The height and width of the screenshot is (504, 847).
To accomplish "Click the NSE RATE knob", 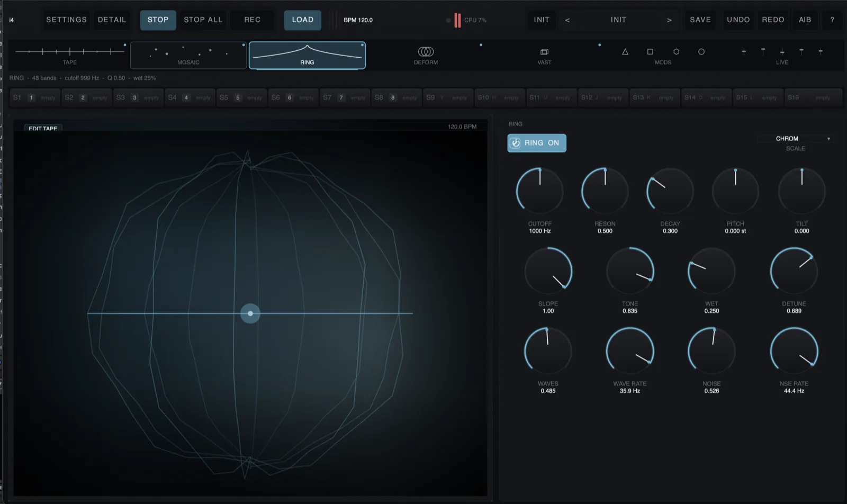I will [x=794, y=351].
